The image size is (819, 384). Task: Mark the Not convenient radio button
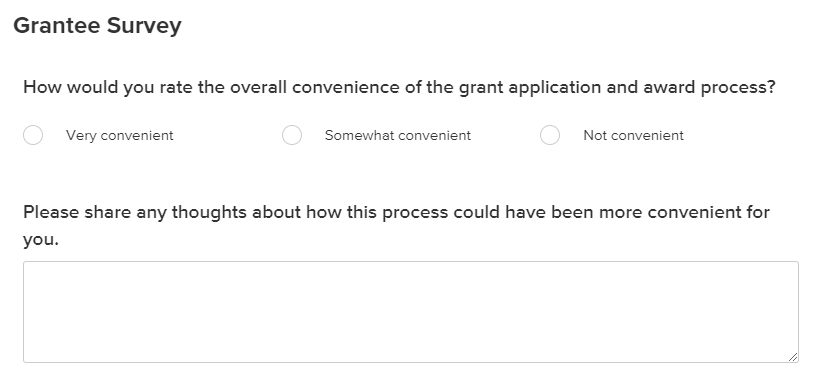coord(550,135)
